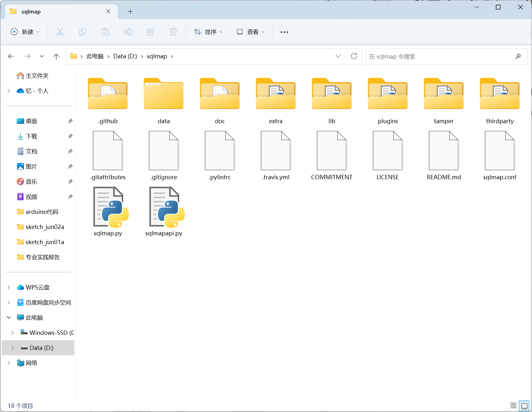Select the sqlmap.py Python file
The image size is (532, 412).
[x=108, y=211]
